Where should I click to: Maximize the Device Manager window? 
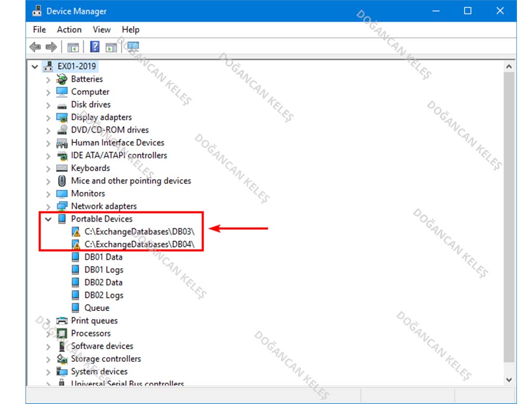(x=468, y=11)
